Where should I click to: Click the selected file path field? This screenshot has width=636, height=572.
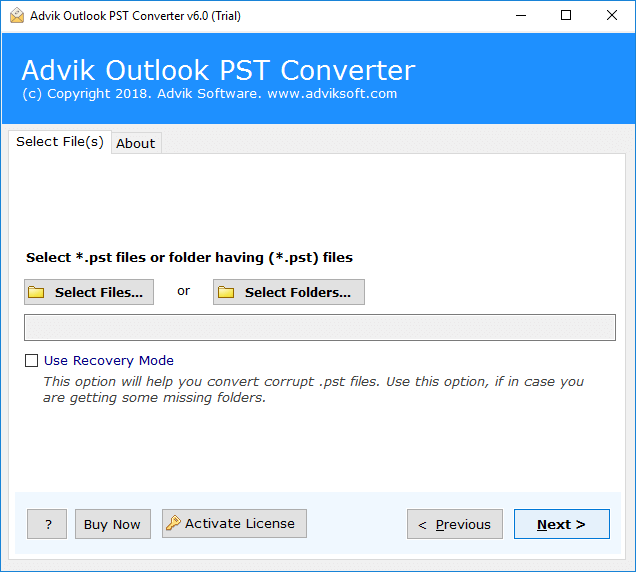point(320,327)
